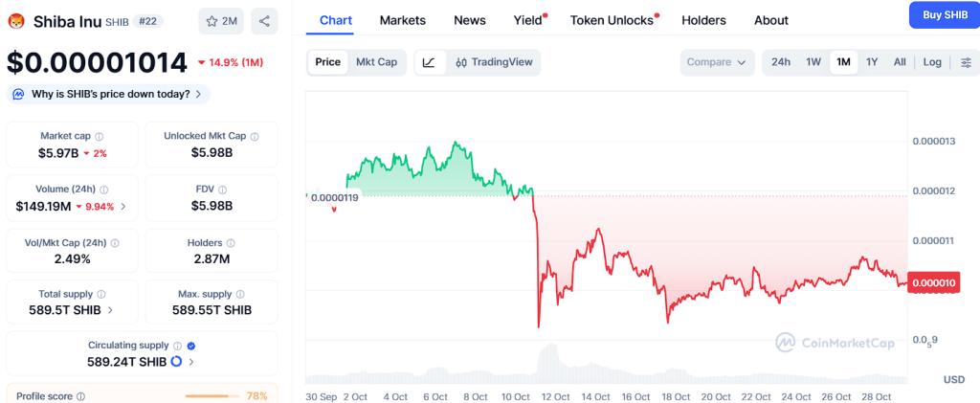Open chart settings sliders icon
The image size is (980, 403).
point(966,62)
